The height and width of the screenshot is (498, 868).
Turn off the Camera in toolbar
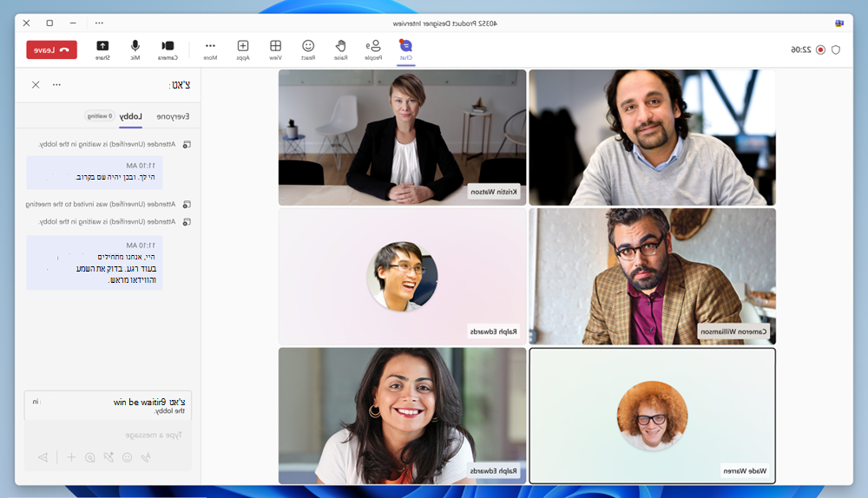pos(168,49)
